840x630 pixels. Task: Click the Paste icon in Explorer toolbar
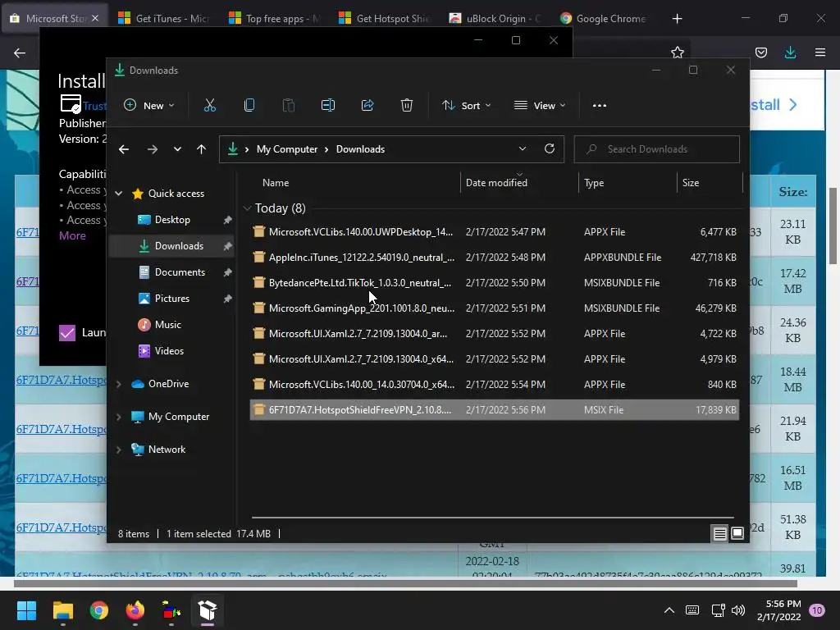pos(289,106)
